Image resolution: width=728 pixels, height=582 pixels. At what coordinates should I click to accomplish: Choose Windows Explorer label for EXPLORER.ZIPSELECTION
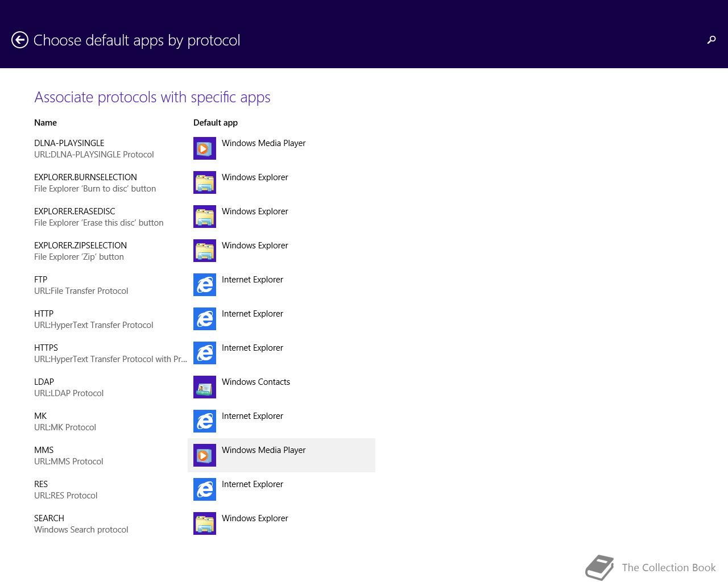click(255, 246)
